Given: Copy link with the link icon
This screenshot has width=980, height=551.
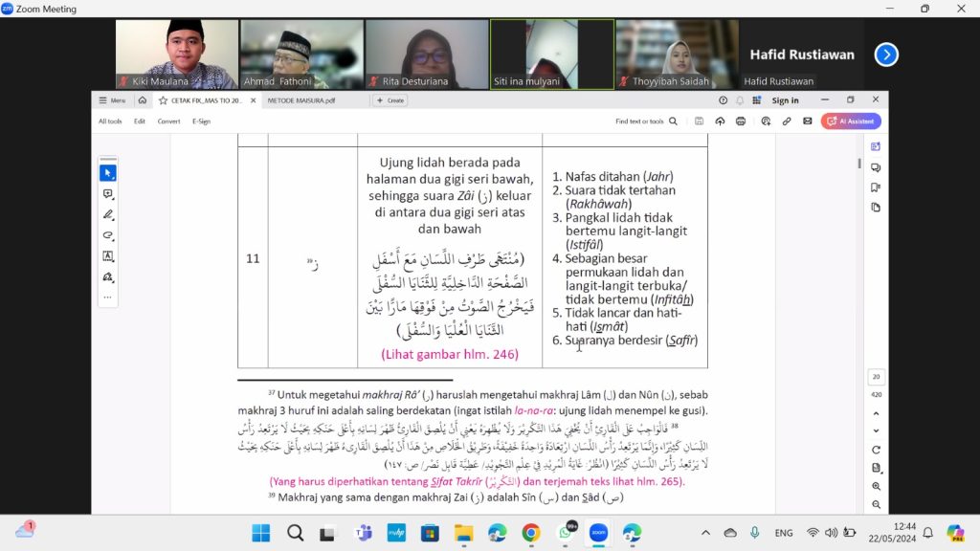Looking at the screenshot, I should pyautogui.click(x=787, y=121).
